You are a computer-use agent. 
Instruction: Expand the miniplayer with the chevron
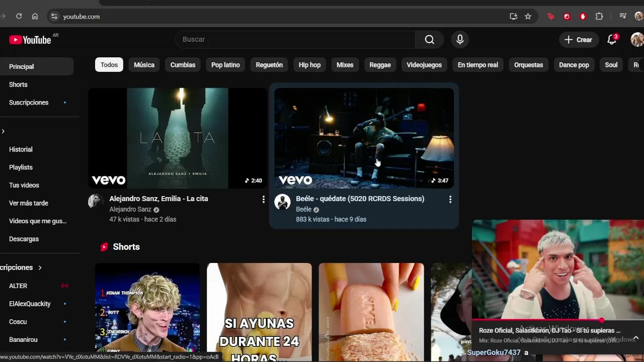pyautogui.click(x=636, y=338)
